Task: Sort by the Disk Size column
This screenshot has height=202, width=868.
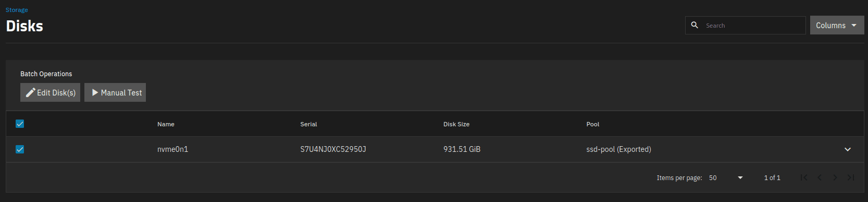Action: (x=456, y=124)
